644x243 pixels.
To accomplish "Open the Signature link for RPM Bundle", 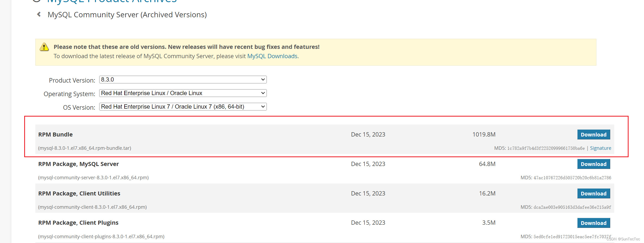I will click(x=601, y=148).
